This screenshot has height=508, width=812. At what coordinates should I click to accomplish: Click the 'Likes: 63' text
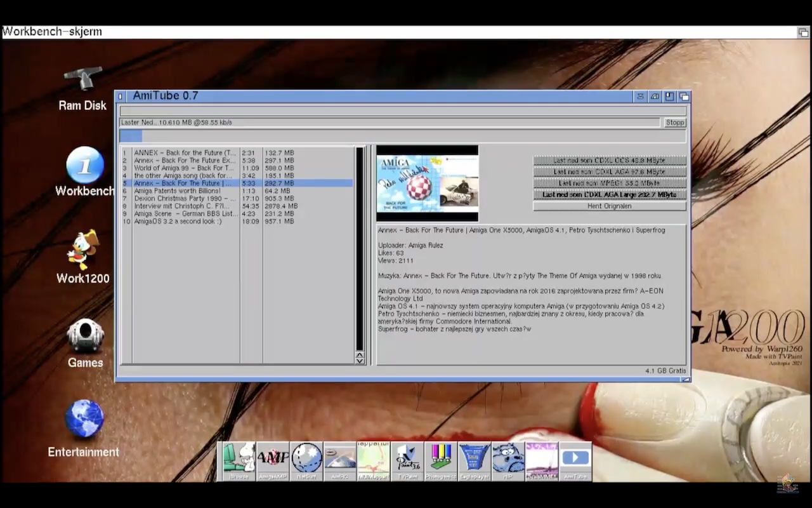tap(391, 253)
